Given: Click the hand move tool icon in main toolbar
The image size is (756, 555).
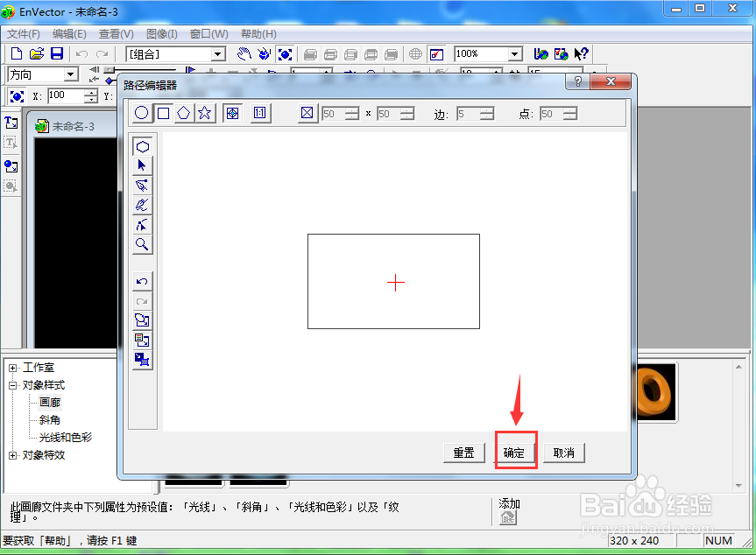Looking at the screenshot, I should click(244, 54).
